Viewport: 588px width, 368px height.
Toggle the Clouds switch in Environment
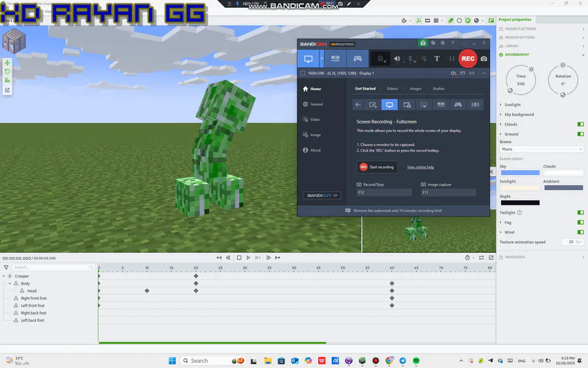point(581,124)
